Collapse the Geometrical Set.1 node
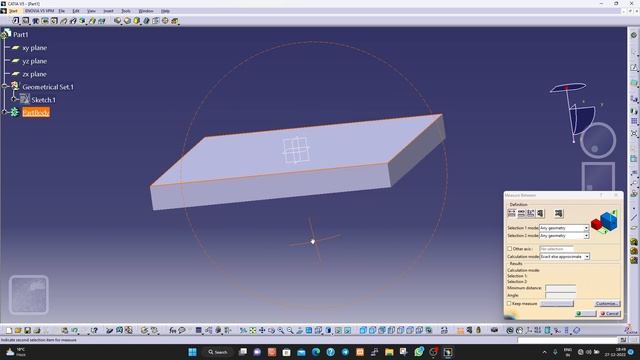This screenshot has width=640, height=360. (x=4, y=86)
